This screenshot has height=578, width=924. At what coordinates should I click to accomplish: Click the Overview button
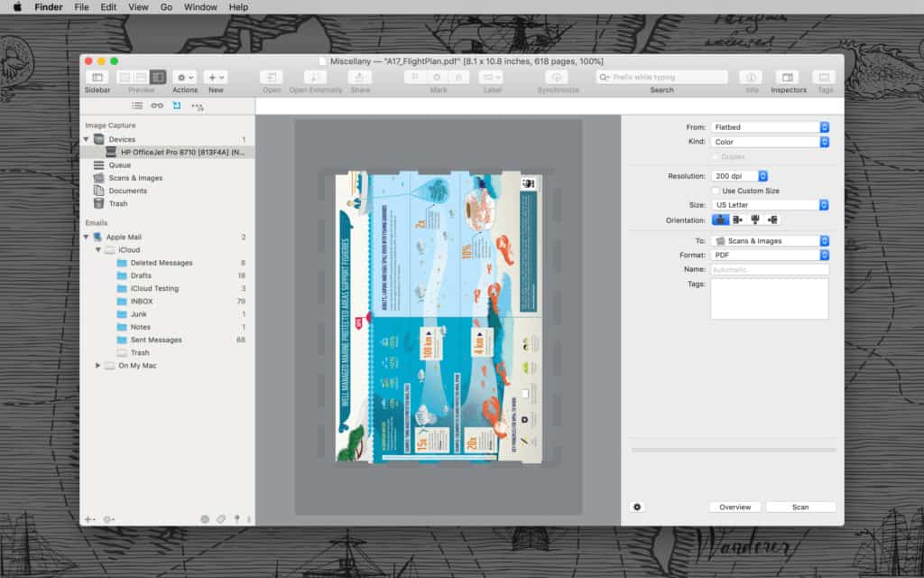click(x=735, y=508)
